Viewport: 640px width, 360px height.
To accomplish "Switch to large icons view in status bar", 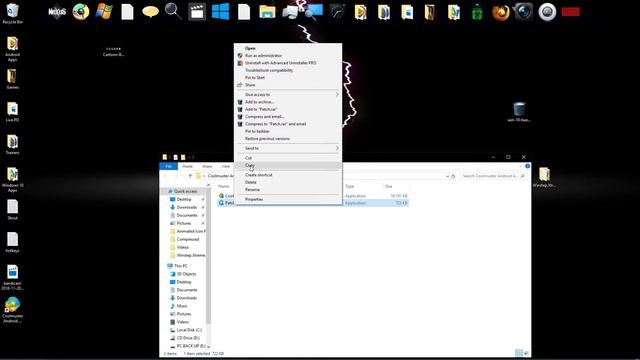I will pos(527,353).
